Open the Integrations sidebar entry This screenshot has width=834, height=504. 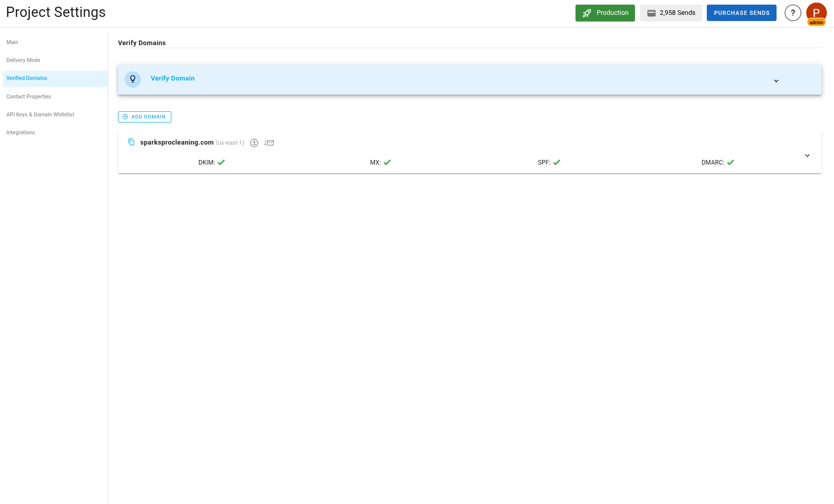[21, 132]
